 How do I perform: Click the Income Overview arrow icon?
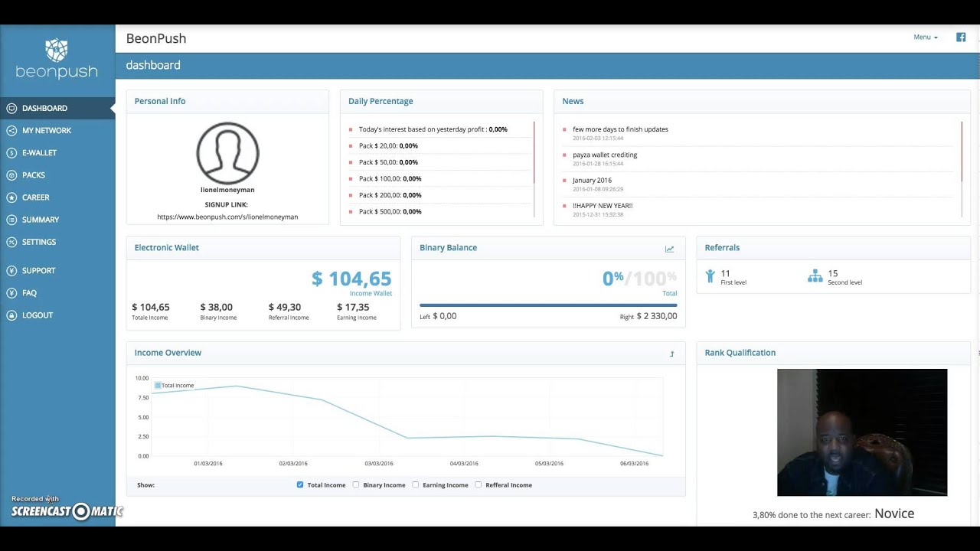coord(672,354)
